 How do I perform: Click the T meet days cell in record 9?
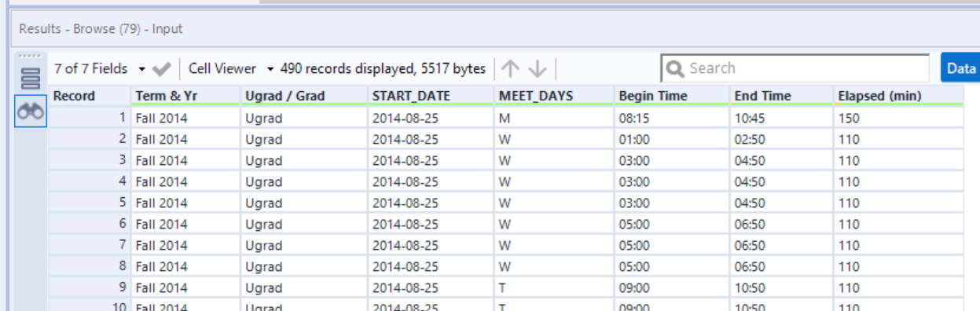click(x=554, y=287)
